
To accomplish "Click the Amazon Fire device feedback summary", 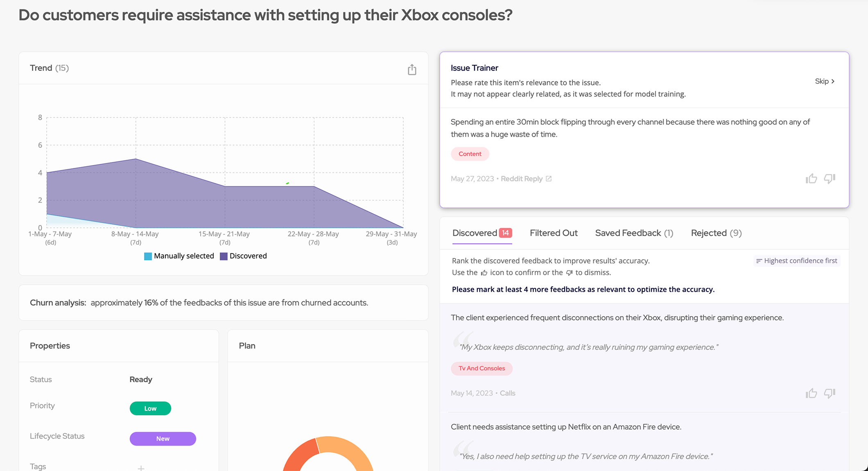I will [566, 427].
